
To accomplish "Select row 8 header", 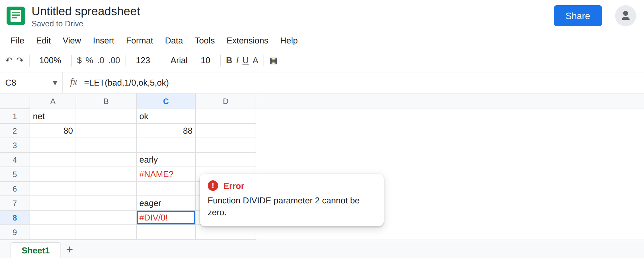I will [x=15, y=218].
